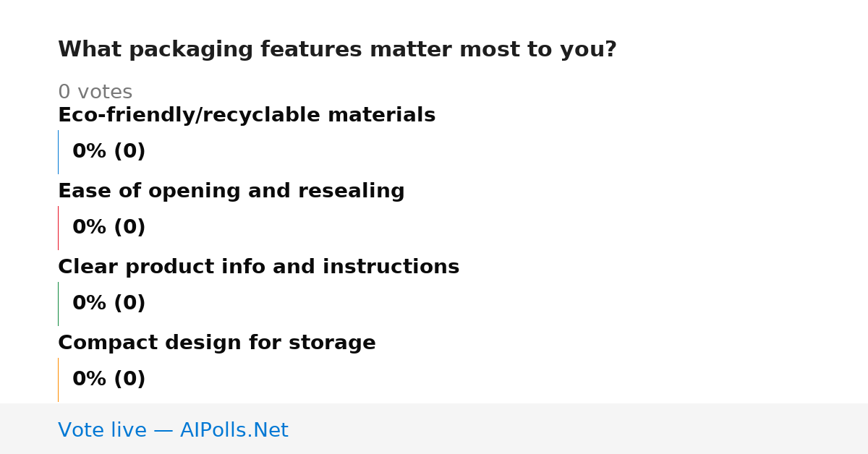Image resolution: width=868 pixels, height=454 pixels.
Task: Click the 0 votes counter text
Action: 95,93
